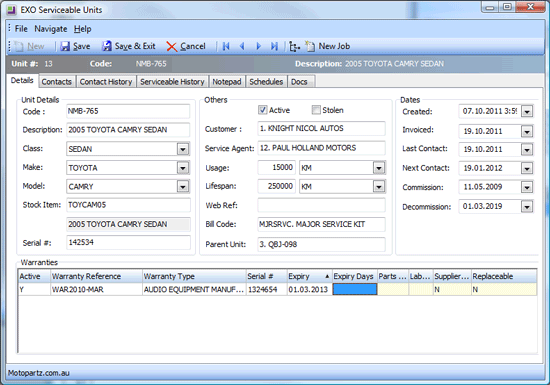Click the Service Agent field
Viewport: 550px width, 385px height.
[x=321, y=148]
